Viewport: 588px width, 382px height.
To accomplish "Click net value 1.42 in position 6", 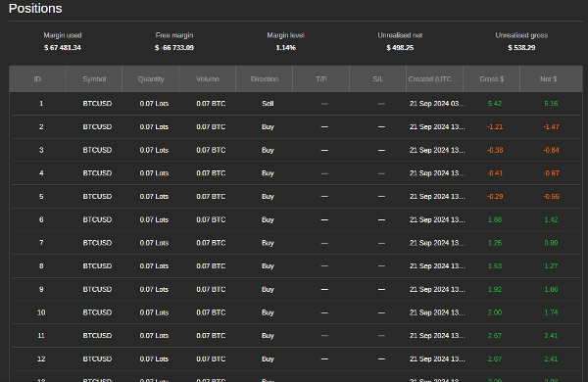I will (x=551, y=219).
